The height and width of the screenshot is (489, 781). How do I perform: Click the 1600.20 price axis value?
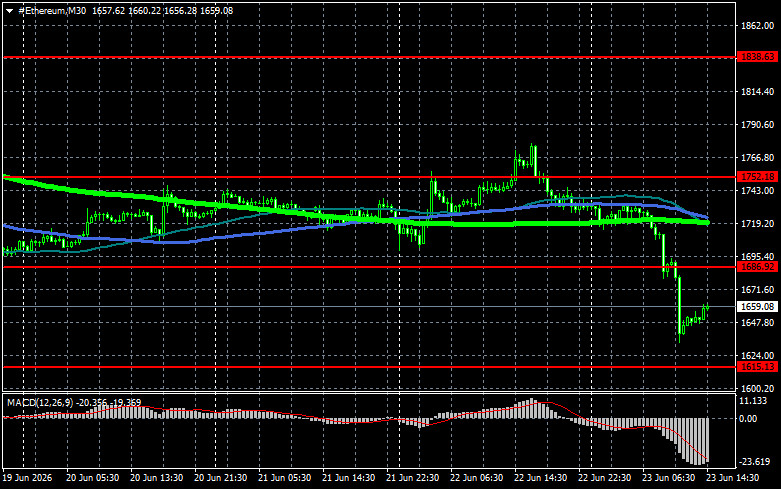(x=758, y=388)
